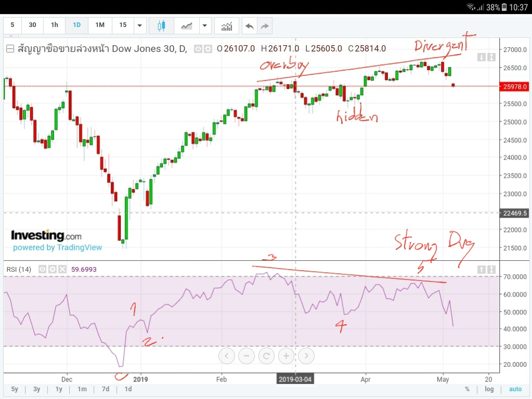Image resolution: width=532 pixels, height=399 pixels.
Task: Click the 22469.5 crosshair price label
Action: [x=514, y=213]
